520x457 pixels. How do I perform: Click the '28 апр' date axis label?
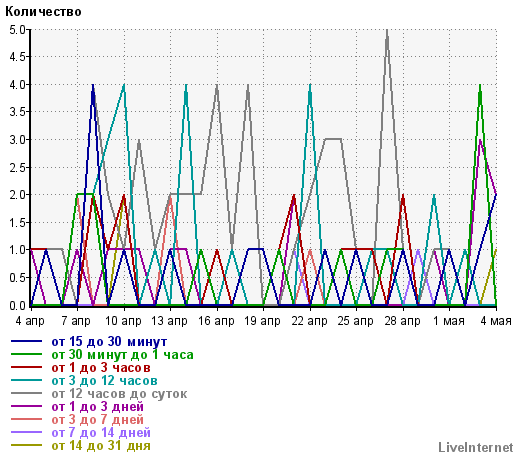click(402, 321)
